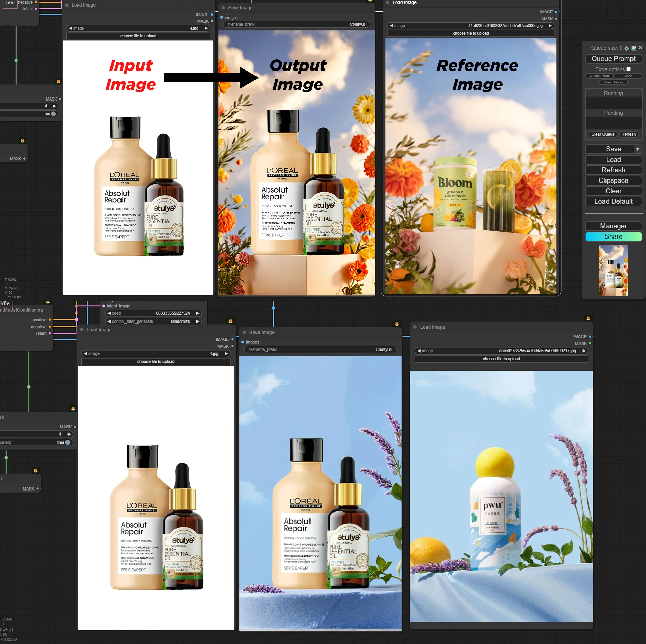This screenshot has width=646, height=644.
Task: Cycle control_after_generate backward with left arrow
Action: click(x=109, y=321)
